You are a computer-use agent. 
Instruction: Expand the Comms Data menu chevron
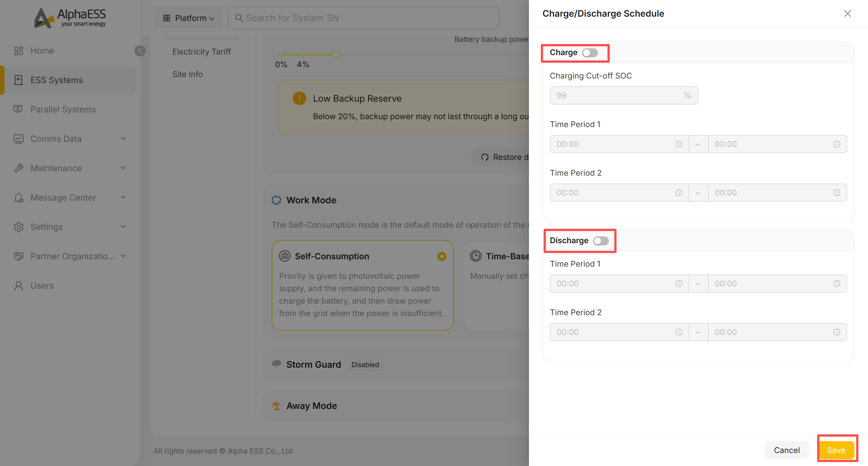pos(123,139)
